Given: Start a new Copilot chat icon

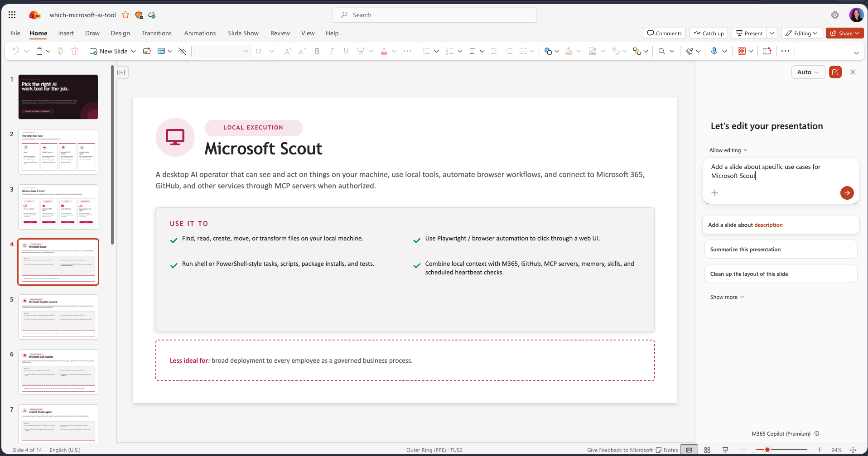Looking at the screenshot, I should 835,72.
